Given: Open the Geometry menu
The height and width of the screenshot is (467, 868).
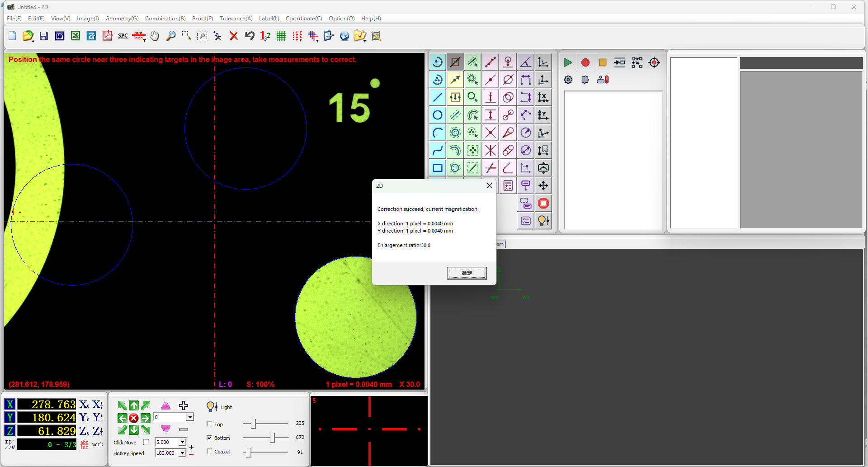Looking at the screenshot, I should point(122,19).
